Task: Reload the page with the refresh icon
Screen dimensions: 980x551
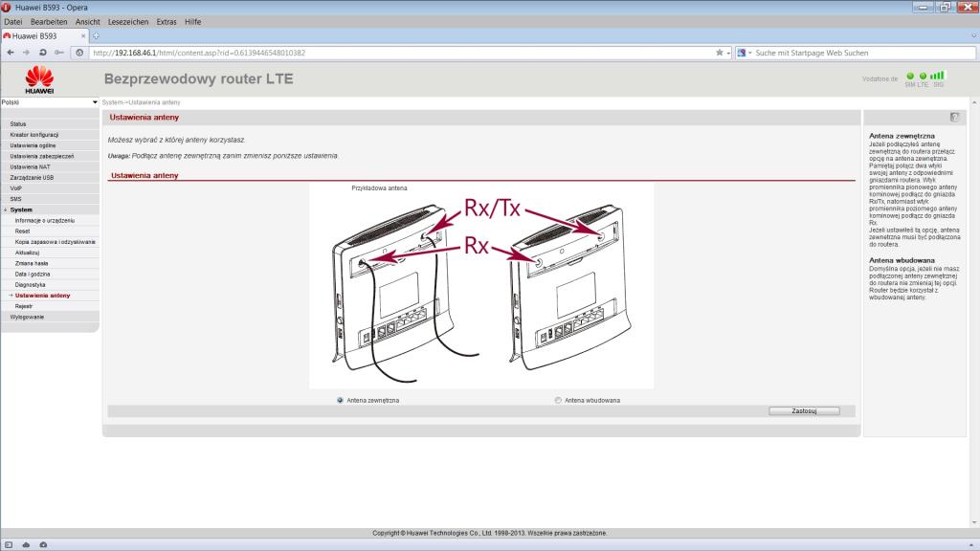Action: pos(42,53)
